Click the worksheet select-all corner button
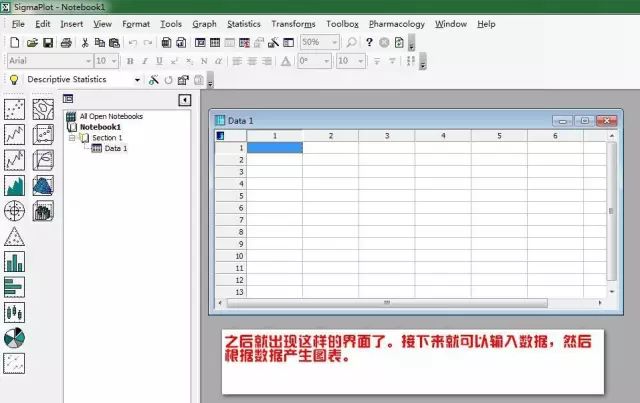640x403 pixels. point(231,136)
